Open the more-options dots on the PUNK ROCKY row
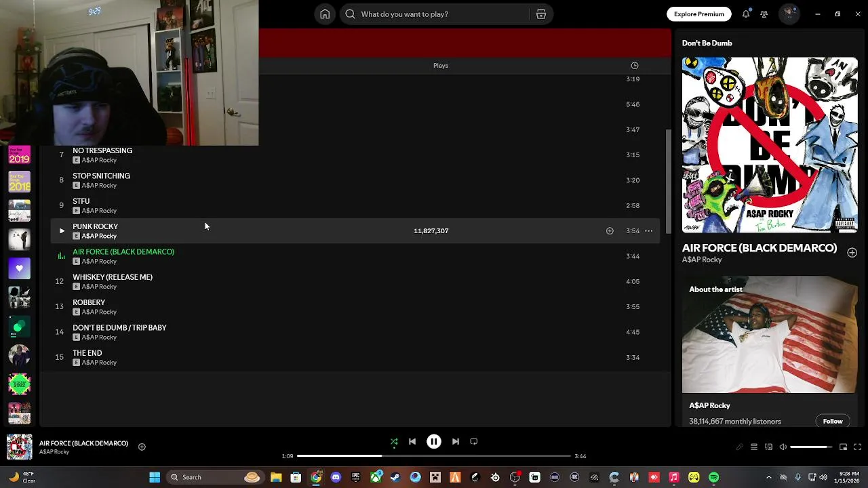This screenshot has height=488, width=868. (x=649, y=231)
